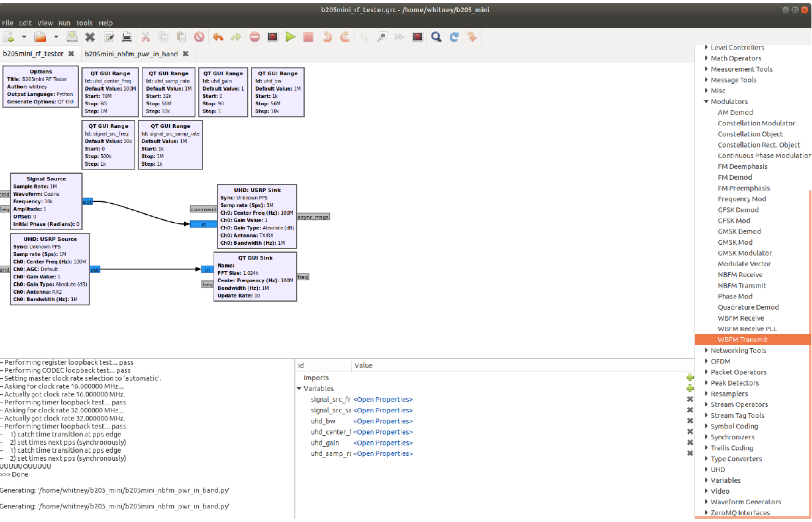Viewport: 812px width, 522px height.
Task: Click the Print icon in the toolbar
Action: point(127,37)
